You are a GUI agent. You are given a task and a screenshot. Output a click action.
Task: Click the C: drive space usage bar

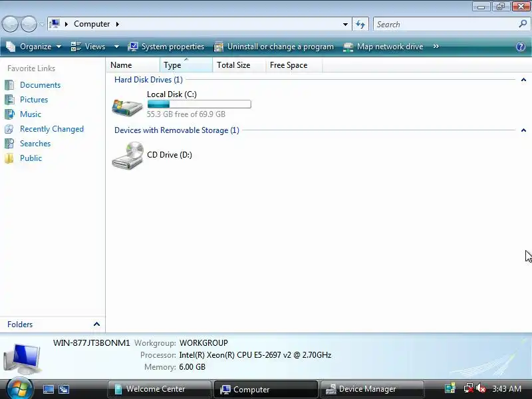coord(199,104)
